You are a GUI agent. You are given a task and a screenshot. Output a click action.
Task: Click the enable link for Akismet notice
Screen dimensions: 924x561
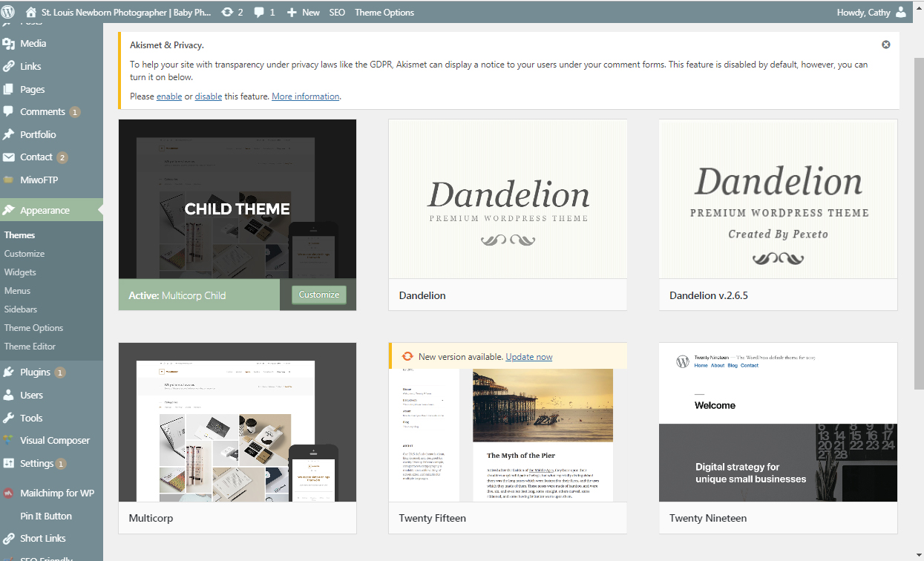tap(169, 96)
